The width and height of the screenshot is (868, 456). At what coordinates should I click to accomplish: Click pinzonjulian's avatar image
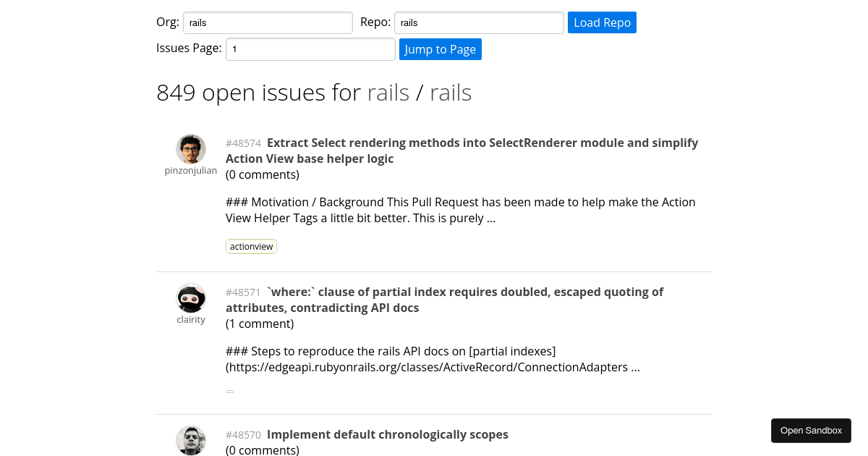click(191, 148)
